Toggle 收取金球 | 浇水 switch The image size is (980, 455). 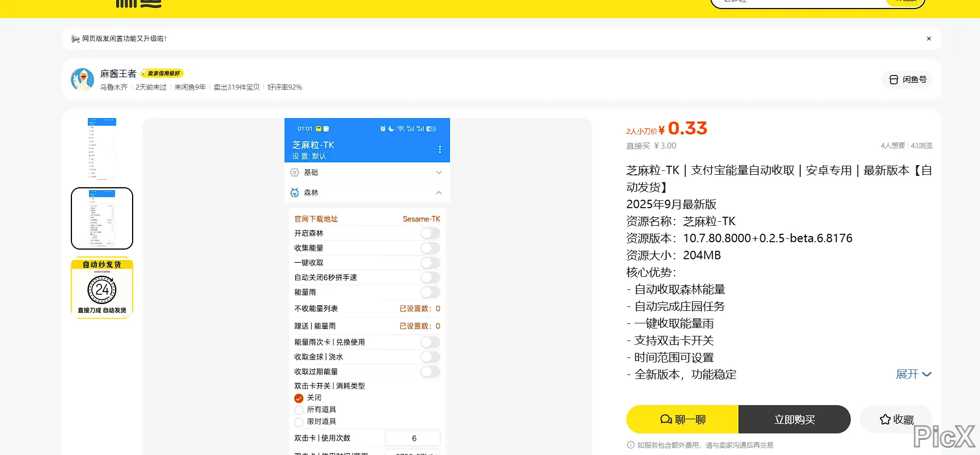tap(430, 357)
